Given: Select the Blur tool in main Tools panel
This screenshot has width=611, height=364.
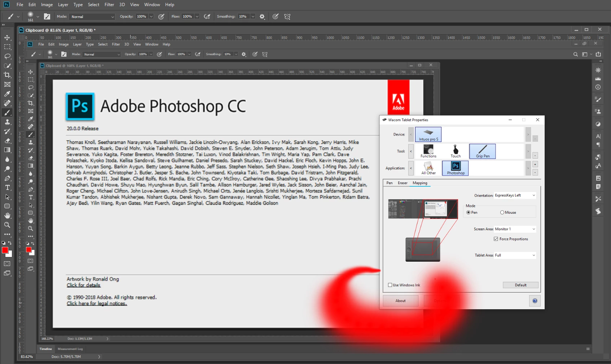Looking at the screenshot, I should pos(7,159).
